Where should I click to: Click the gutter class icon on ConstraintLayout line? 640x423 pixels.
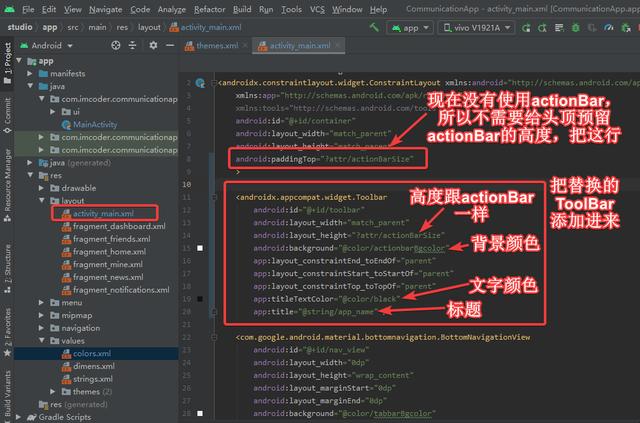click(x=200, y=83)
